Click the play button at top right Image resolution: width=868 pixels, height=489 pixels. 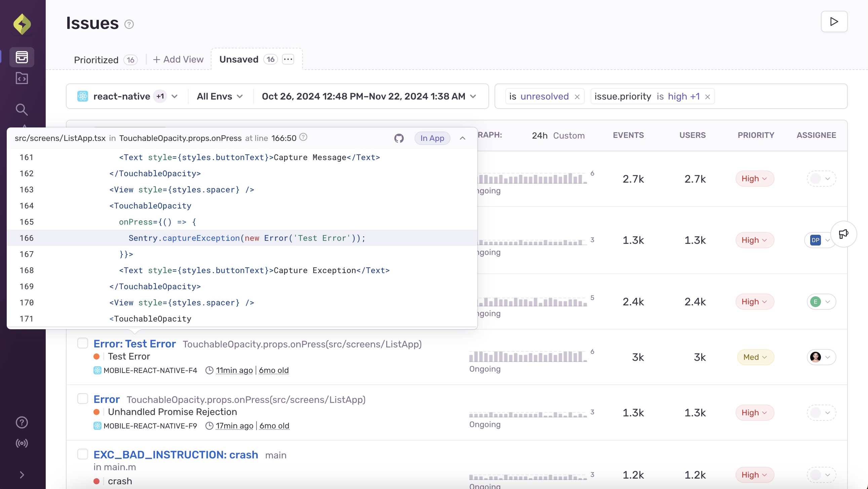point(834,22)
